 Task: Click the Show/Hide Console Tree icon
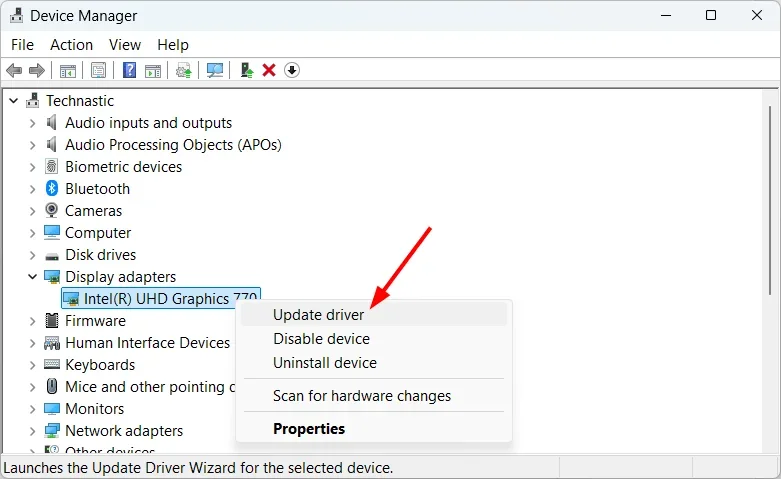click(68, 70)
